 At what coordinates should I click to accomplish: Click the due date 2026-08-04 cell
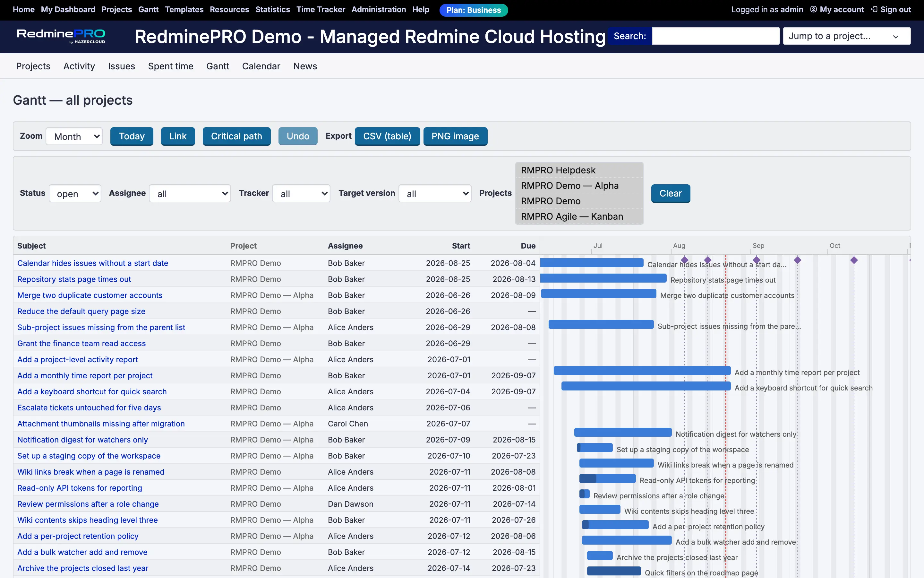pyautogui.click(x=513, y=263)
